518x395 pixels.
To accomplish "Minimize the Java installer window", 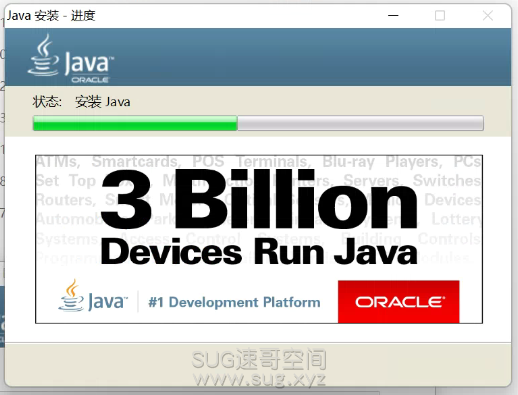I will (x=393, y=15).
